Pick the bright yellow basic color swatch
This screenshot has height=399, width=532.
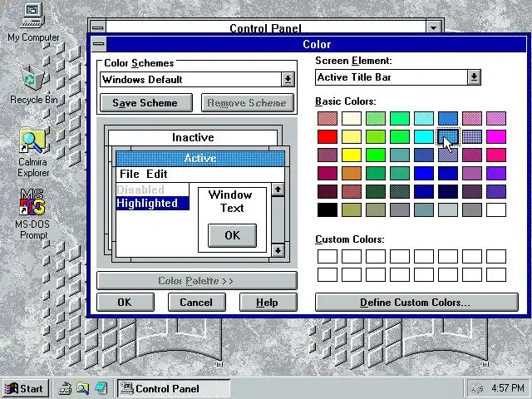352,155
